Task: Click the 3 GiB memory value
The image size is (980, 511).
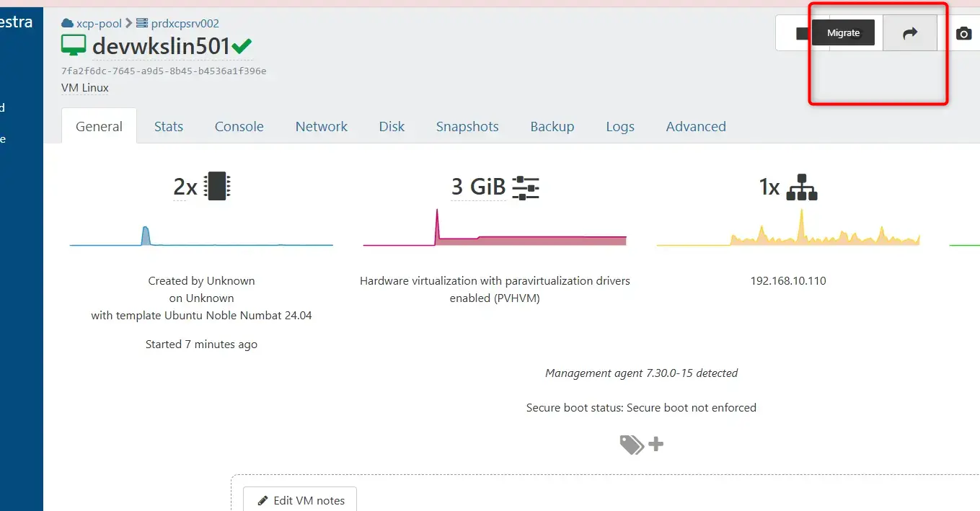Action: (479, 187)
